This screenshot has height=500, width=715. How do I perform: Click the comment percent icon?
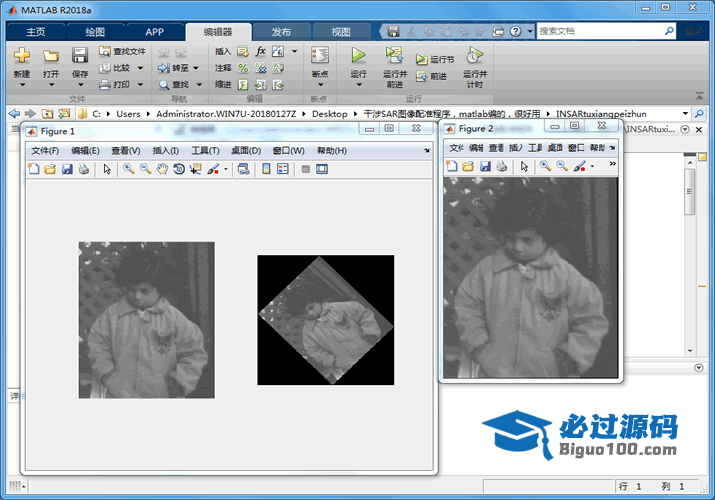[x=243, y=68]
